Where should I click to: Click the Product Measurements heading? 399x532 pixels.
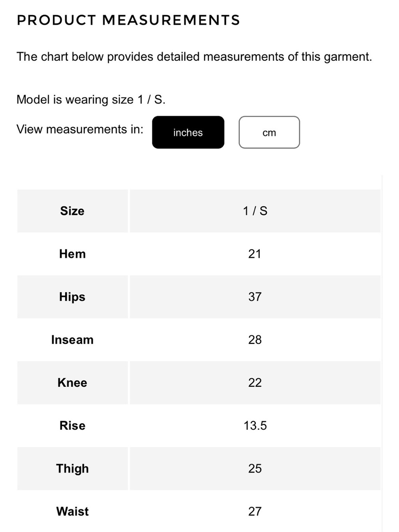(128, 20)
